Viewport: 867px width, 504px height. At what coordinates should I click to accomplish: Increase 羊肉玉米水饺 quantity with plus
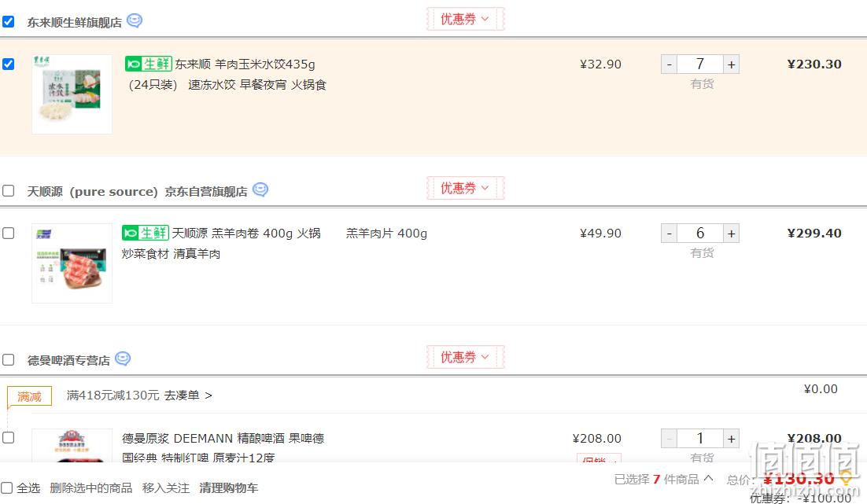tap(731, 64)
